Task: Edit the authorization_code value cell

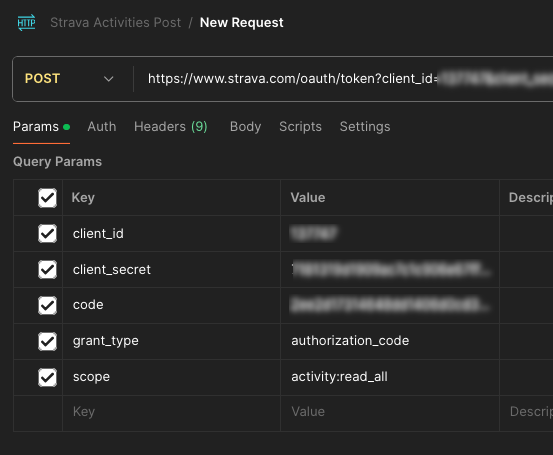Action: click(390, 341)
